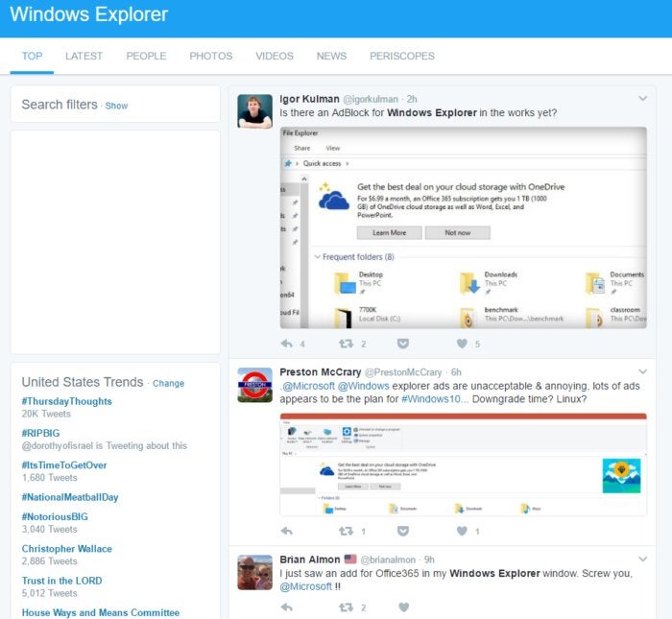The height and width of the screenshot is (619, 672).
Task: Open the 2h timestamp on Igor's tweet
Action: tap(412, 100)
